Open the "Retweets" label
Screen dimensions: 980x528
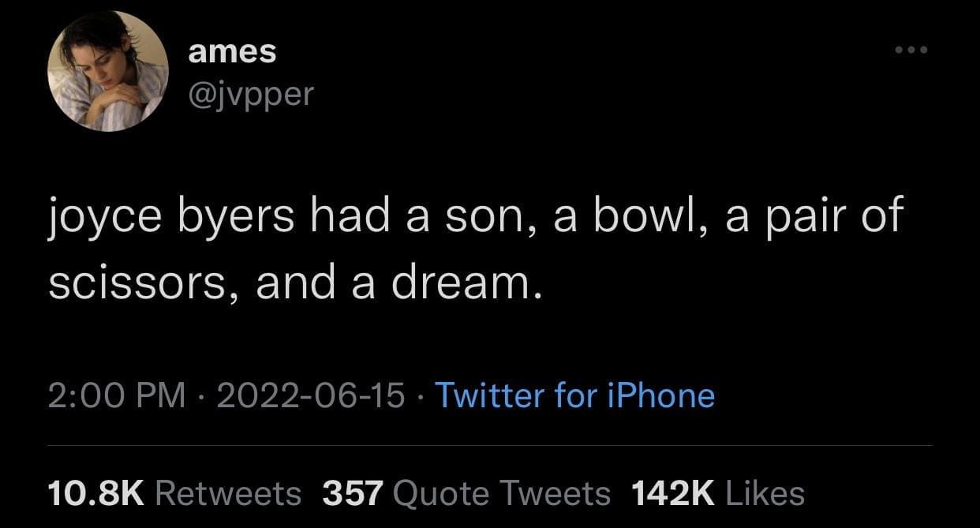229,493
